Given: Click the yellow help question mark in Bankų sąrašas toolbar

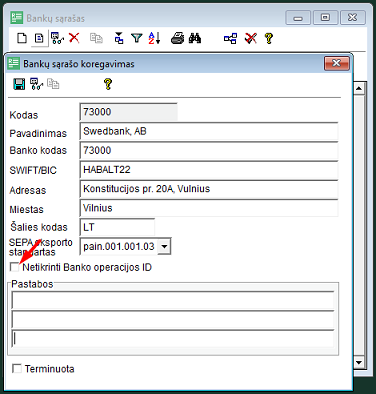Looking at the screenshot, I should tap(269, 38).
